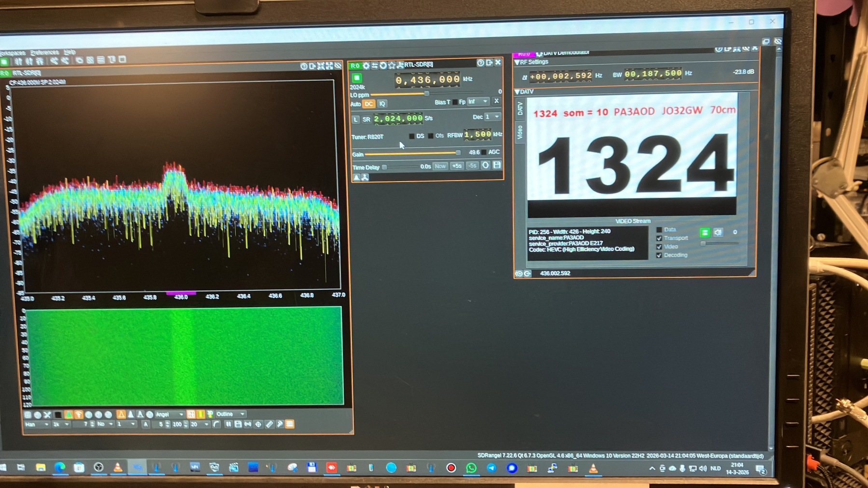This screenshot has height=488, width=868.
Task: Switch to the Video side tab
Action: pyautogui.click(x=520, y=132)
